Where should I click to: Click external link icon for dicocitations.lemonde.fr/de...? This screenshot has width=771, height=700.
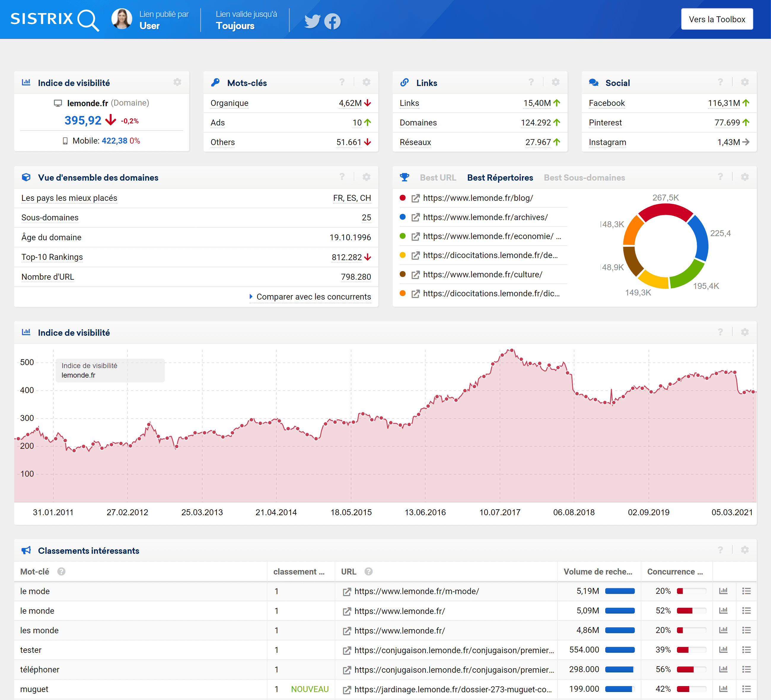tap(415, 256)
